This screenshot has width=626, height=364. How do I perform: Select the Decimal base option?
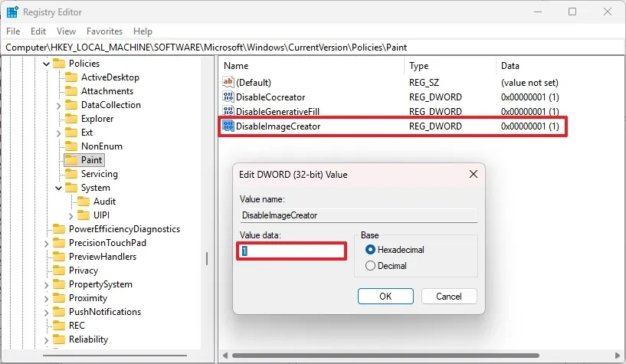coord(370,265)
